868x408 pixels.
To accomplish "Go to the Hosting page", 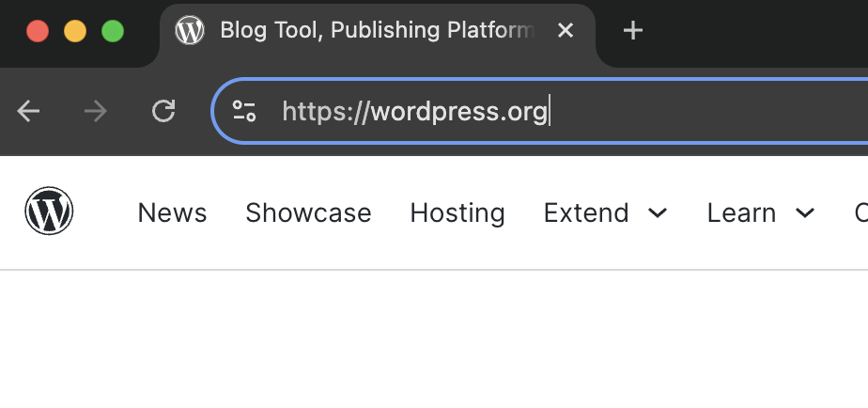I will [x=457, y=213].
